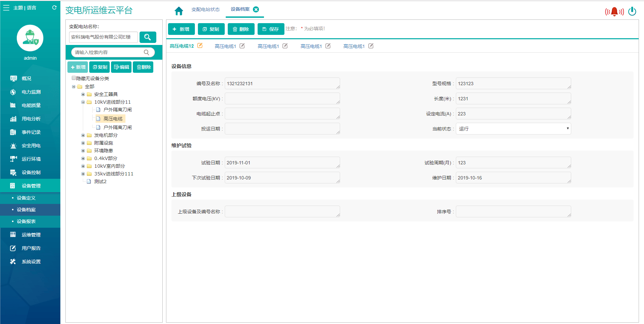Toggle the 隐藏无设备分类 checkbox

point(74,78)
